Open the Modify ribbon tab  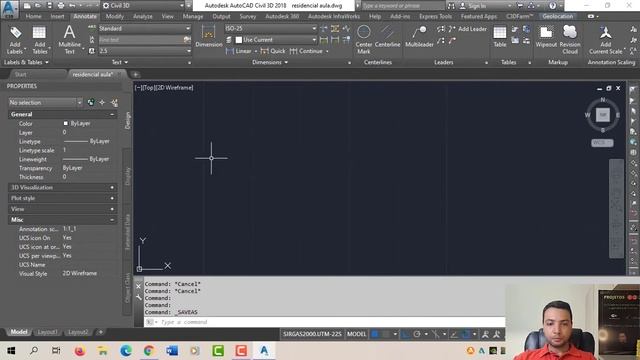[115, 16]
